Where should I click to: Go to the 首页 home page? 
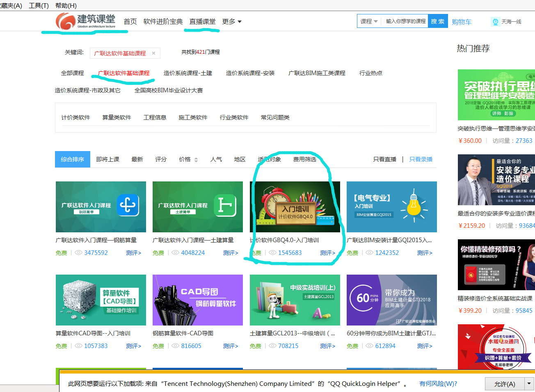[x=130, y=22]
